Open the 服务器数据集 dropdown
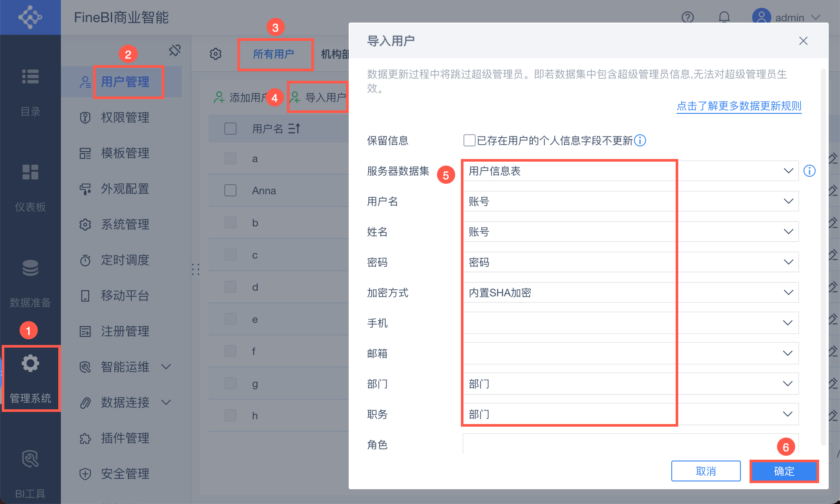Screen dimensions: 840x504 (630, 171)
